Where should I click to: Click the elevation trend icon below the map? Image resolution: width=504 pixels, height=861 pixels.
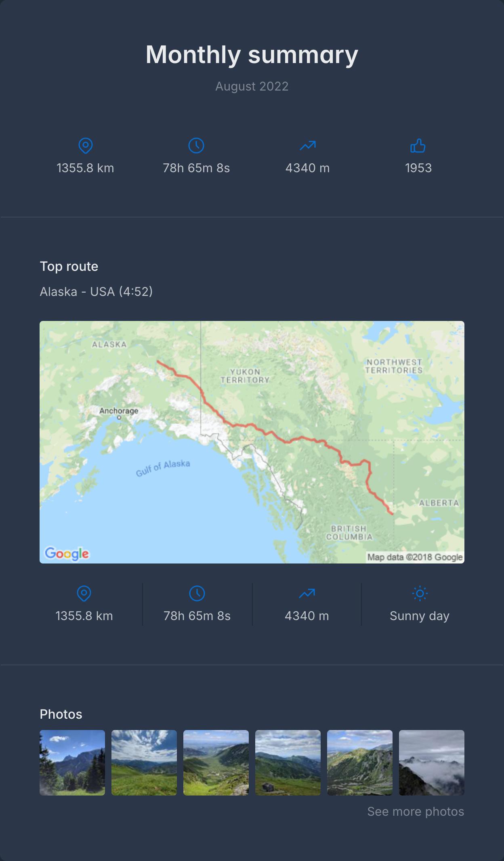(307, 593)
